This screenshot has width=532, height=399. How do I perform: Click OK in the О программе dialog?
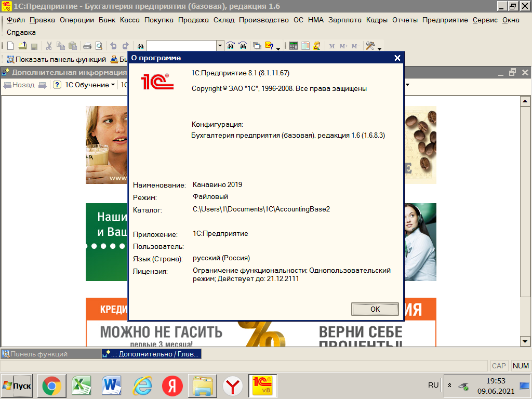[x=375, y=309]
